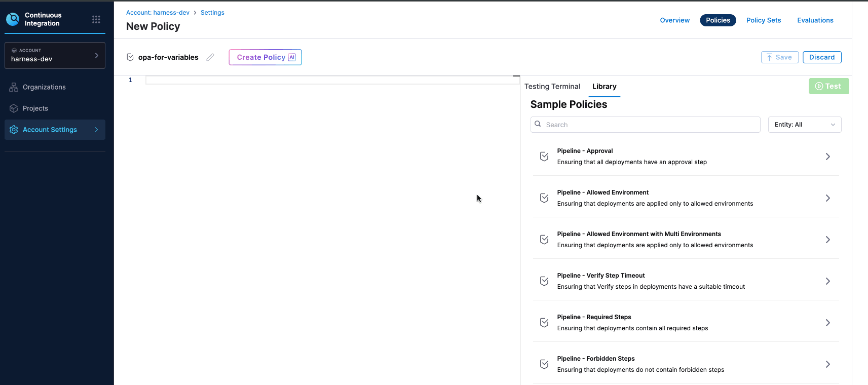Click the Pipeline - Approval policy icon
Image resolution: width=868 pixels, height=385 pixels.
[x=544, y=157]
